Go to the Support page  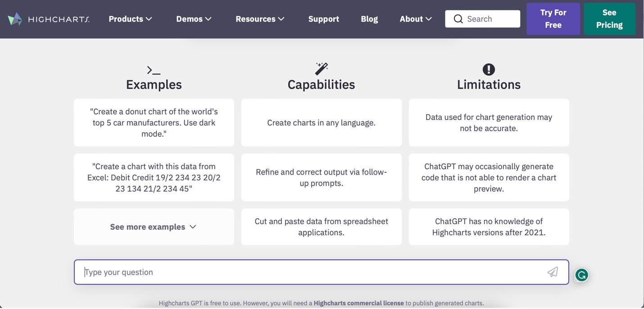click(x=324, y=19)
